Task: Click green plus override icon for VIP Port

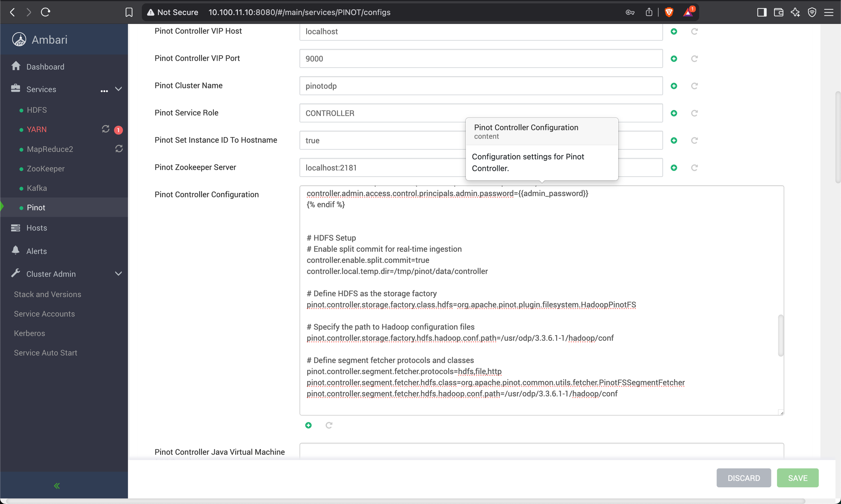Action: 674,59
